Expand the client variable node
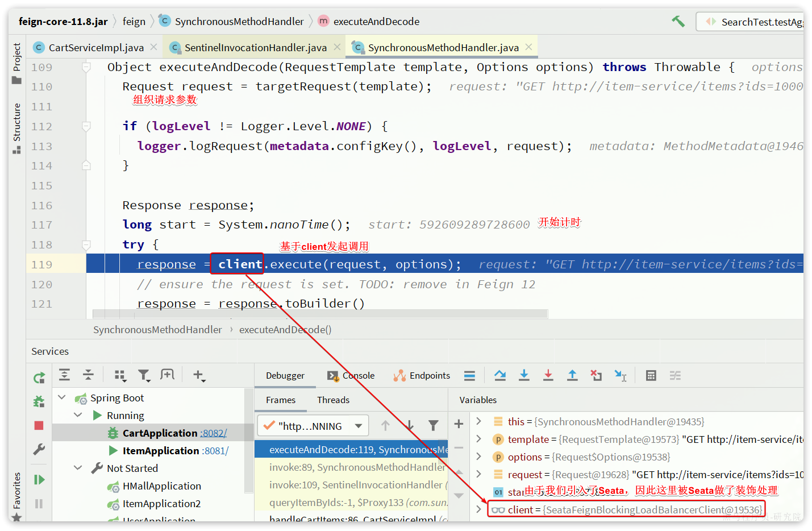 478,509
